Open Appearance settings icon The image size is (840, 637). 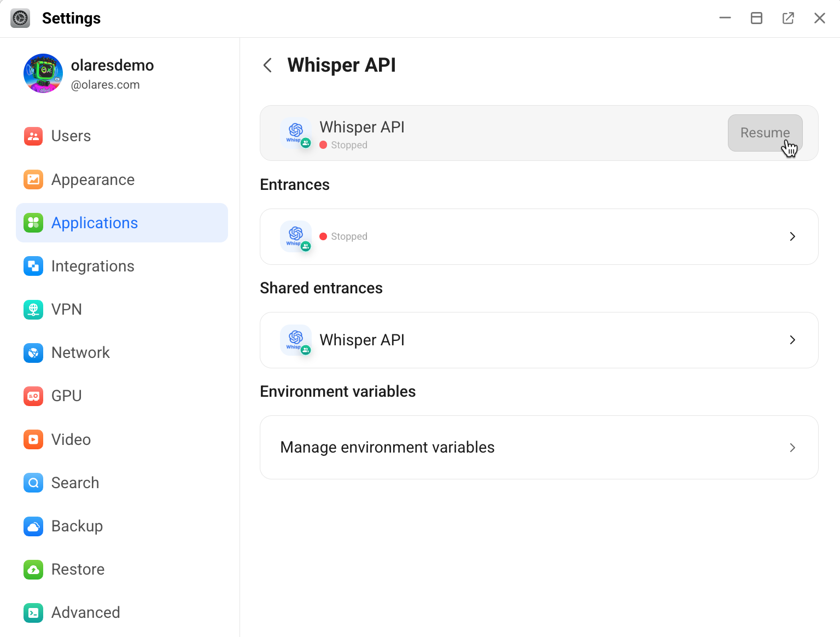tap(33, 179)
